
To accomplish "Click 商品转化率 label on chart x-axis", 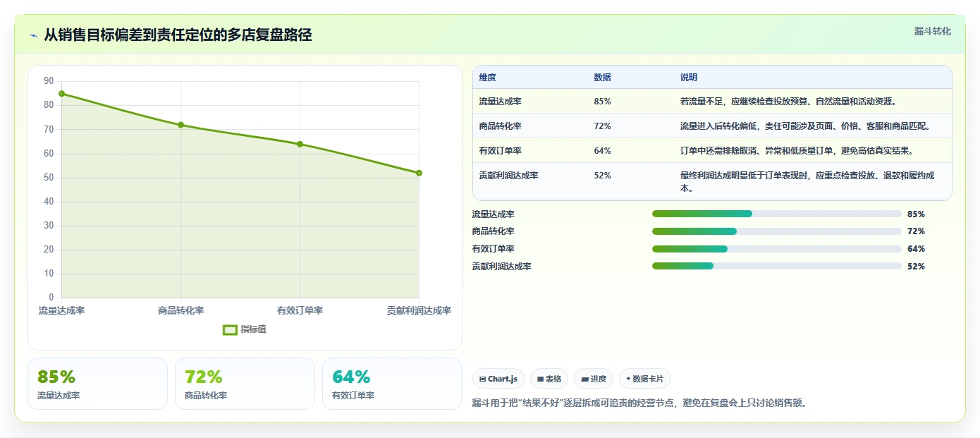I will coord(180,310).
